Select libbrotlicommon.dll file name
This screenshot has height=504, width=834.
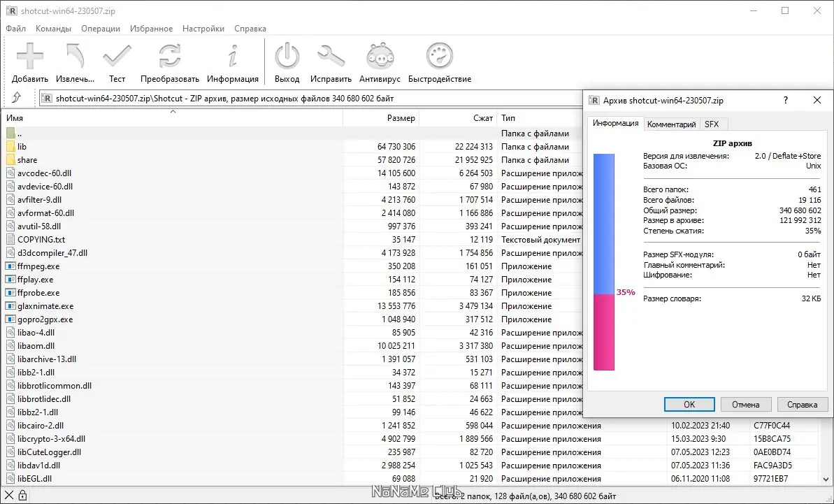point(55,386)
